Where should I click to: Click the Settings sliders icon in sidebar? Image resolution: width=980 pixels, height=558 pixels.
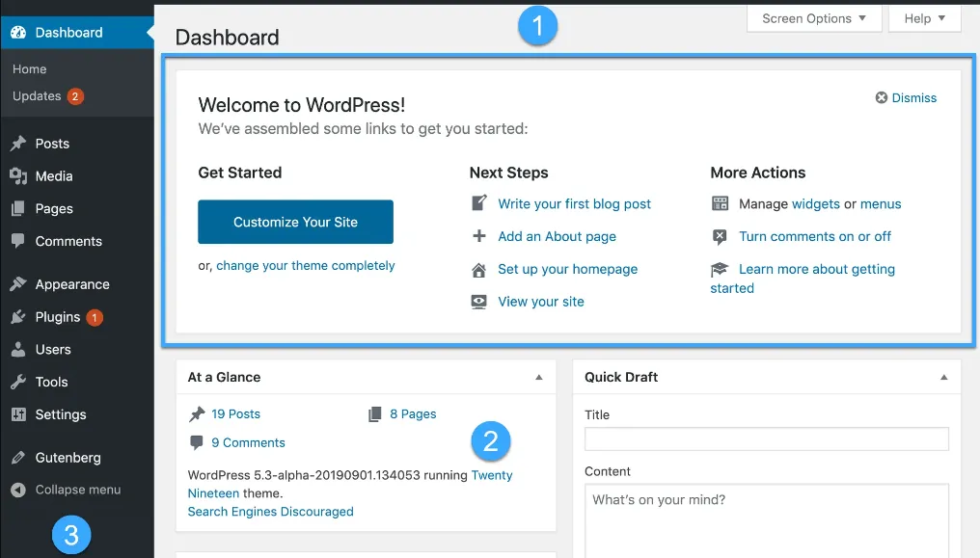click(x=18, y=414)
